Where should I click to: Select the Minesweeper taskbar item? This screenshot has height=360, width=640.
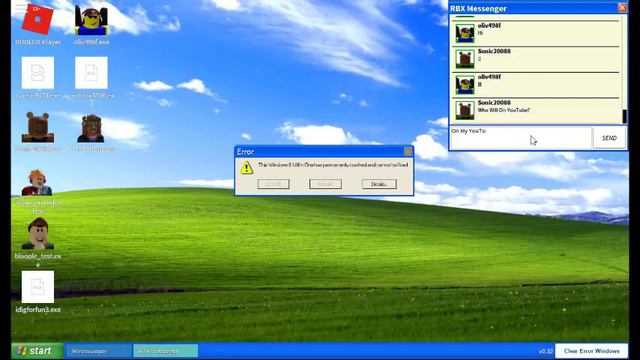(98, 351)
